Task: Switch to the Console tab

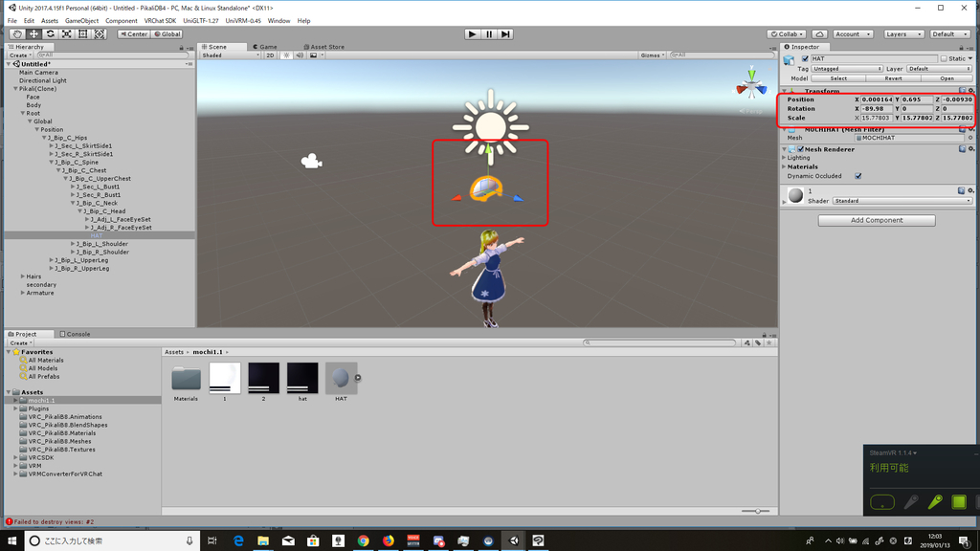Action: click(75, 334)
